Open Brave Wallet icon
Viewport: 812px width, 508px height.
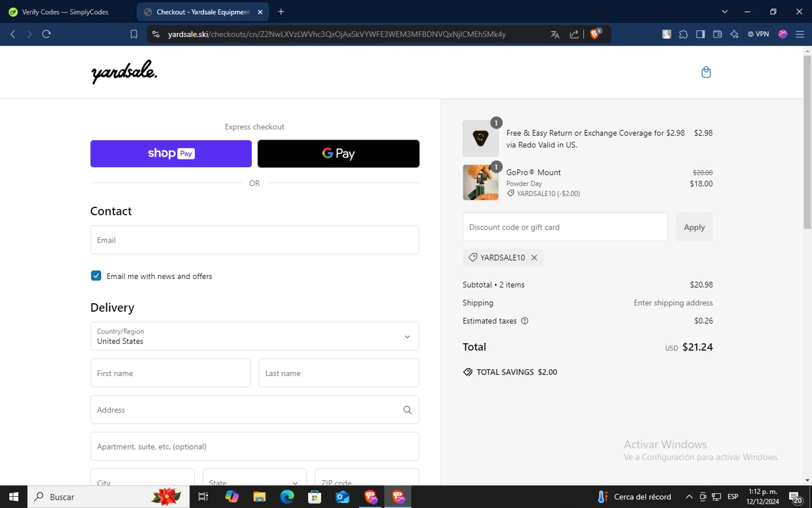(717, 34)
